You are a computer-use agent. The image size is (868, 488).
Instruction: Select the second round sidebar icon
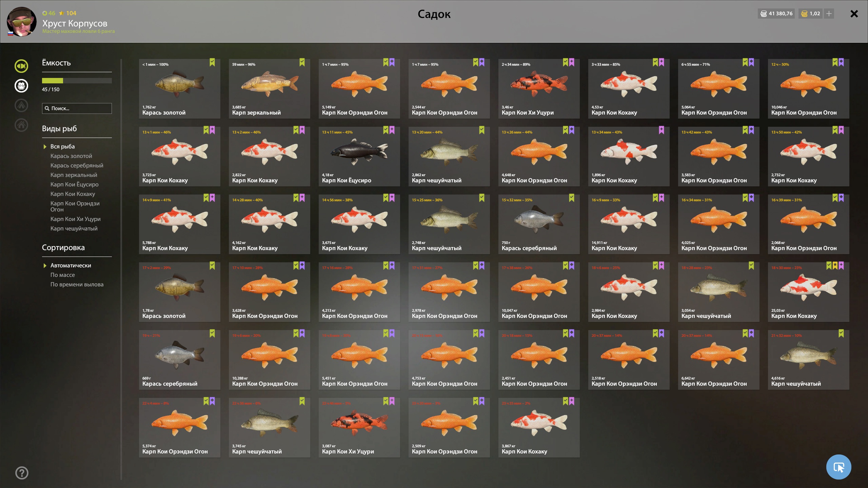21,86
